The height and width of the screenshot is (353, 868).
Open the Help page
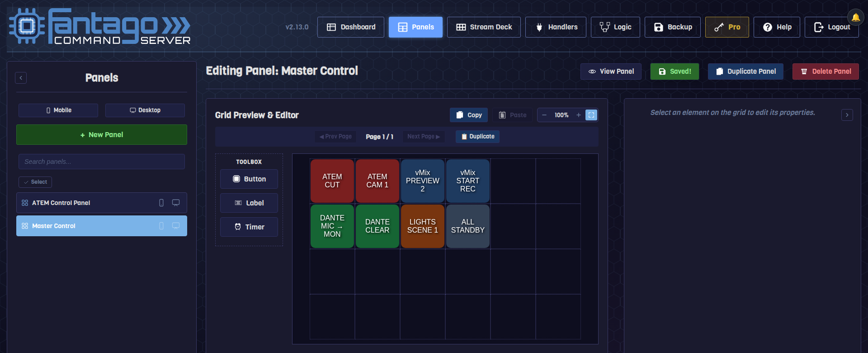pos(777,27)
